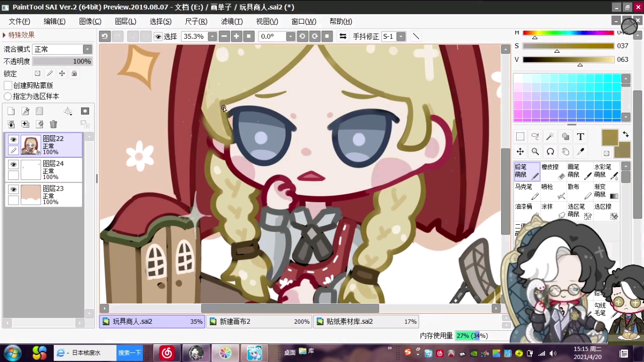
Task: Select the text tool (T)
Action: pyautogui.click(x=580, y=137)
